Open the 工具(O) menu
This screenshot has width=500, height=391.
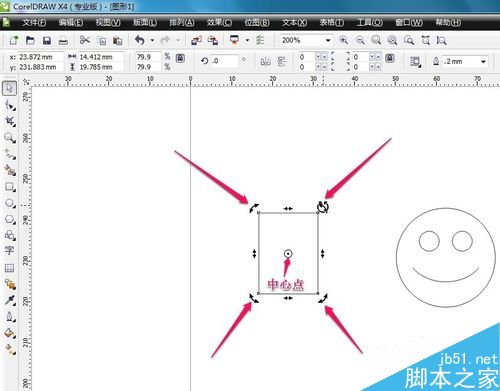pyautogui.click(x=369, y=23)
